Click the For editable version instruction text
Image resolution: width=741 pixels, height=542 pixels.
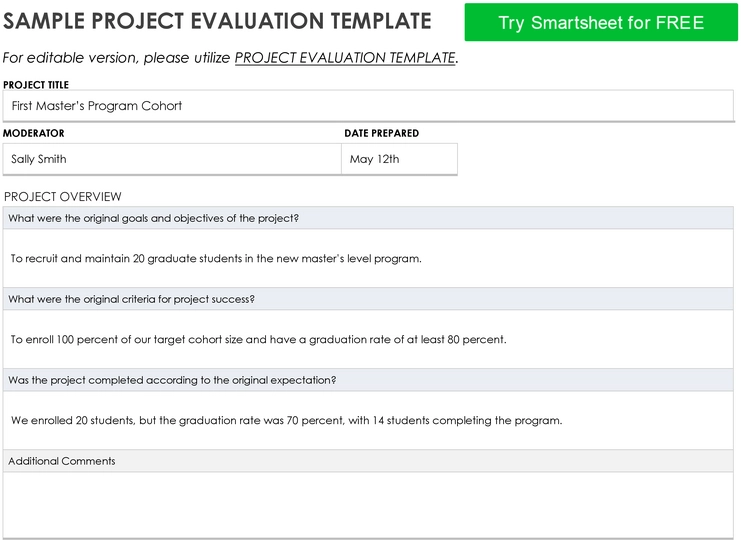pyautogui.click(x=116, y=58)
